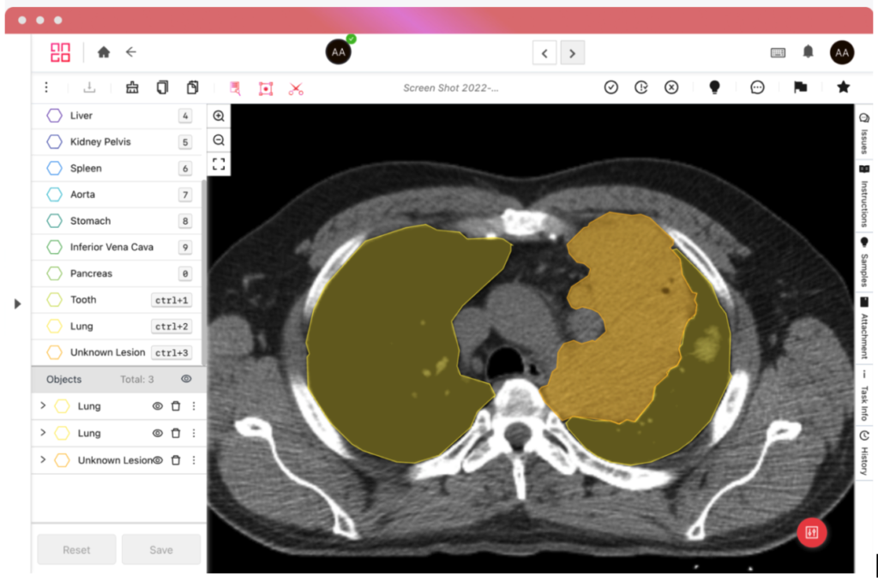This screenshot has height=588, width=878.
Task: Click the zoom out magnifier icon
Action: [219, 140]
